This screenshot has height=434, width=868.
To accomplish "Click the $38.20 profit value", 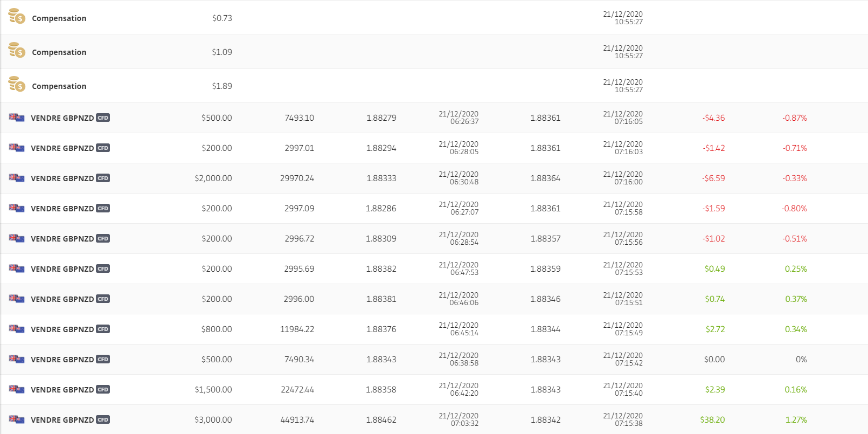I will tap(712, 420).
